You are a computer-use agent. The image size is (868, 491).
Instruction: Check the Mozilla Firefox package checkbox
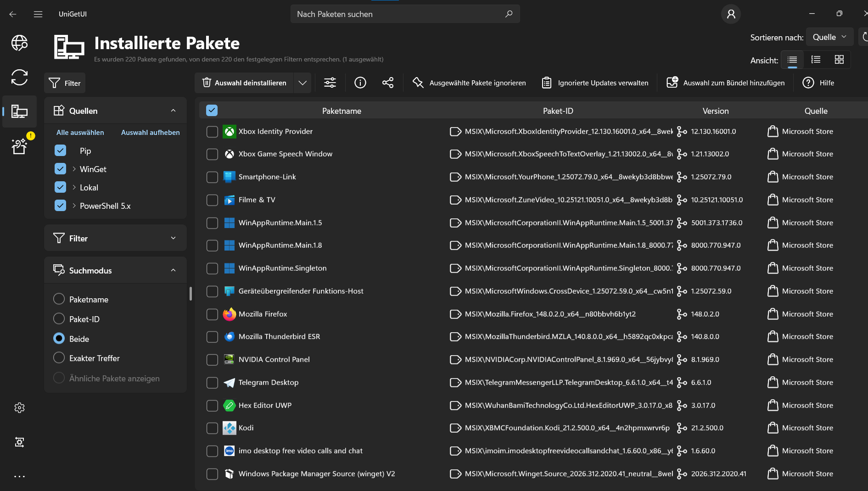coord(212,314)
